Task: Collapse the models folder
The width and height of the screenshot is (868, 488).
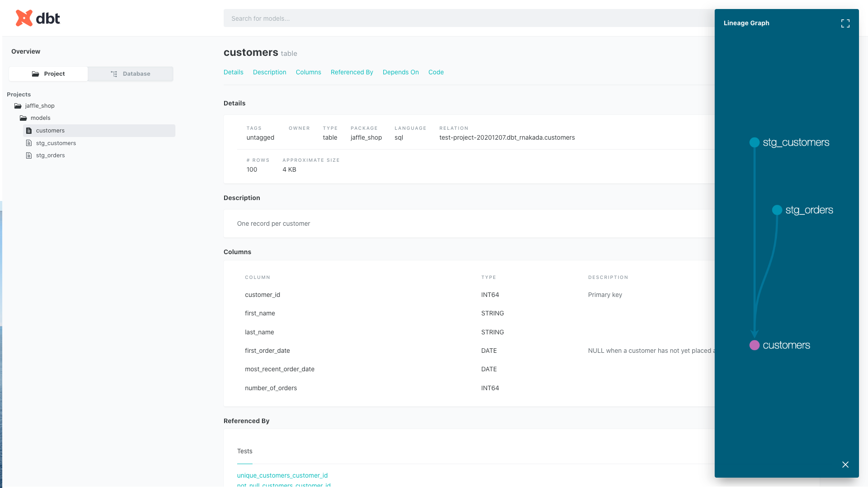Action: point(23,118)
